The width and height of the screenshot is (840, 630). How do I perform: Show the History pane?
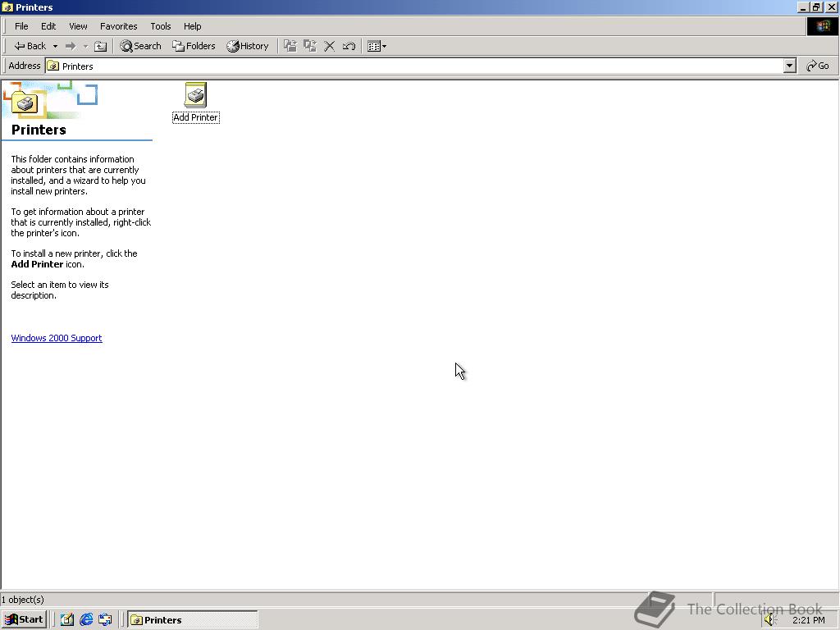tap(248, 46)
